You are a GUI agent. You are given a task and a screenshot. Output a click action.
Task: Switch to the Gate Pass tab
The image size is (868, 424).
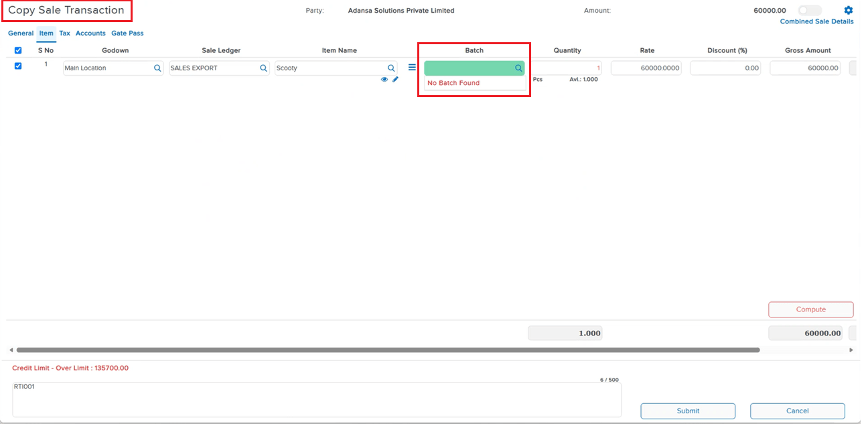coord(127,33)
